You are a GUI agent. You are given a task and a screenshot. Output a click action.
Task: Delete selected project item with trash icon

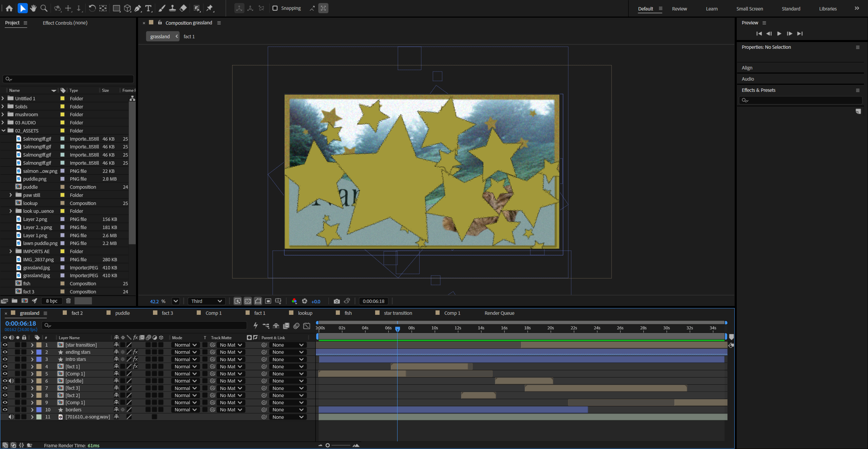click(x=69, y=301)
